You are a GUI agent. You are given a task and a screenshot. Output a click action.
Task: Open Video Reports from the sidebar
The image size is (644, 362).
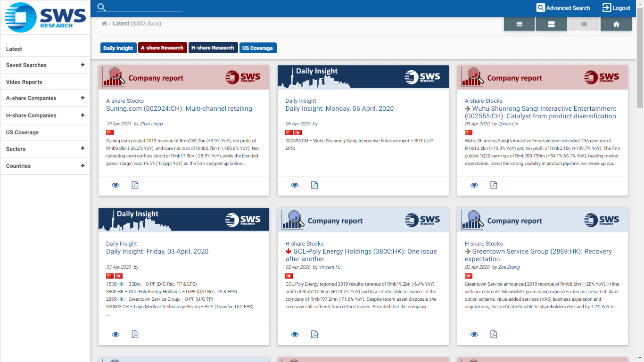click(x=24, y=82)
